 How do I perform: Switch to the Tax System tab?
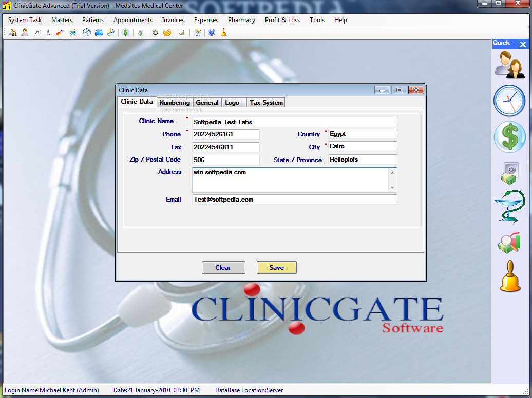[267, 103]
